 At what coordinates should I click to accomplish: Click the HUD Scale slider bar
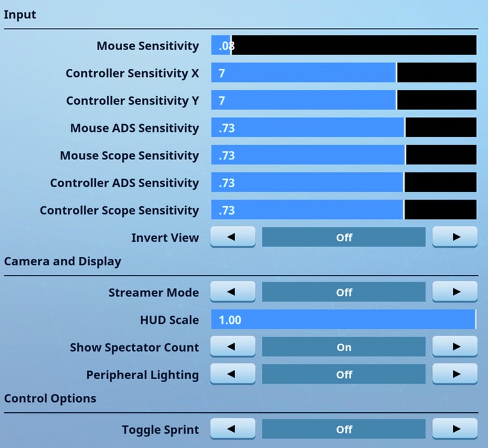click(x=344, y=320)
